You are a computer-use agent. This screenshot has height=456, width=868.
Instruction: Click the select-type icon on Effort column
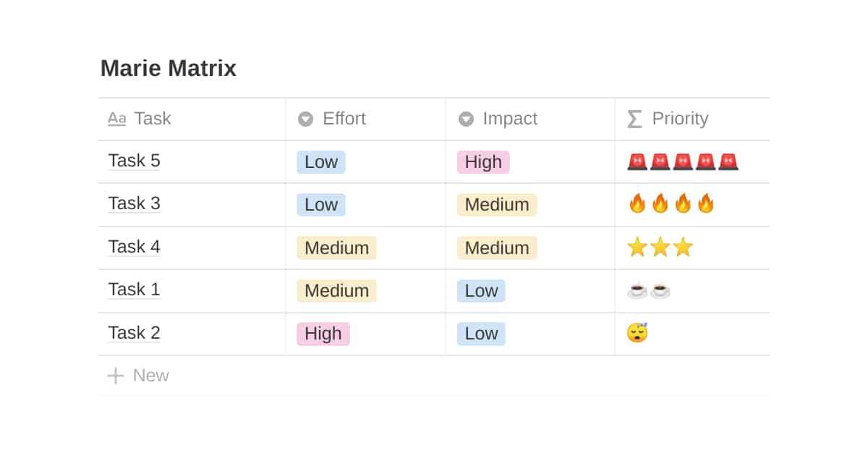tap(305, 119)
